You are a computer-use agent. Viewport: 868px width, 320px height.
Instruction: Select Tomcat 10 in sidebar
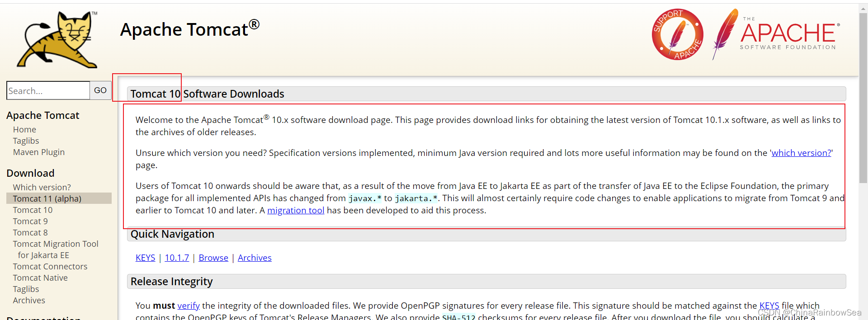(33, 210)
